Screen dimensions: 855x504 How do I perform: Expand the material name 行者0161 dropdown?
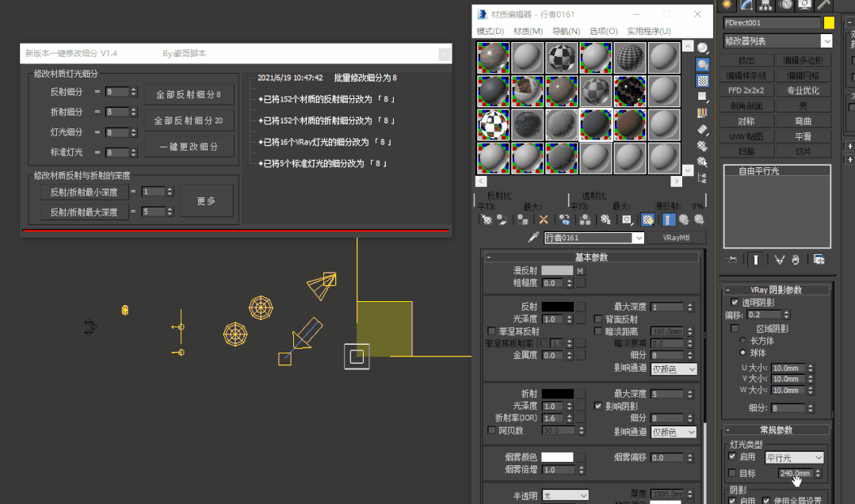tap(638, 238)
